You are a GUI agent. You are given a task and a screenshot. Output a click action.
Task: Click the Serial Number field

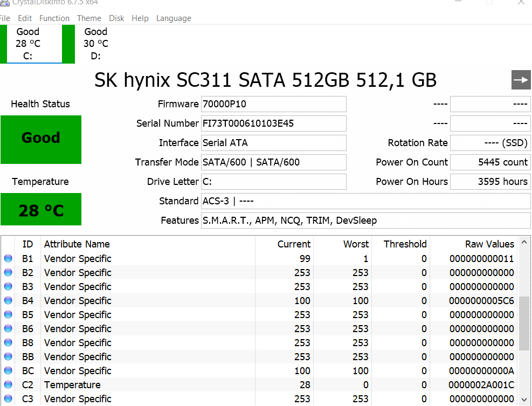click(273, 123)
